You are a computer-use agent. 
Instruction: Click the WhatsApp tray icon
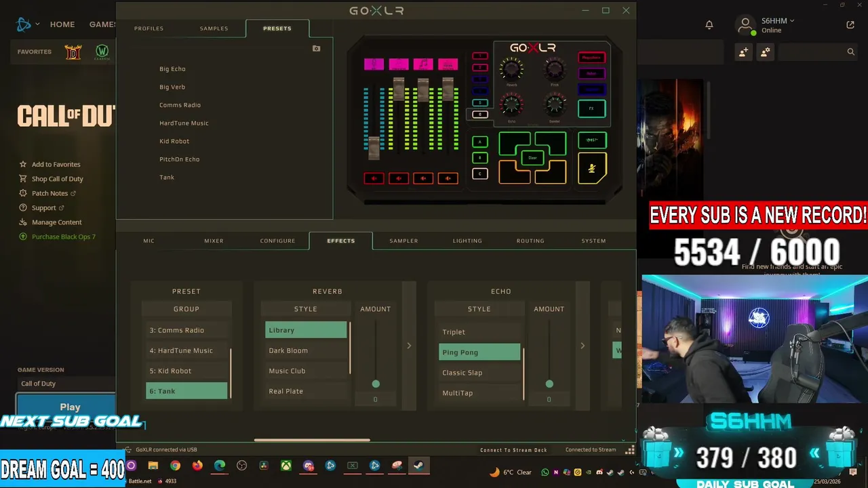click(545, 472)
